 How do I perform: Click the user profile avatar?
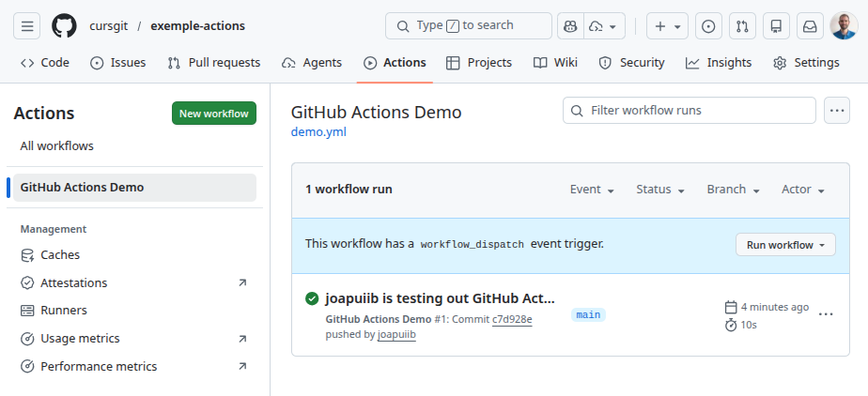[843, 26]
